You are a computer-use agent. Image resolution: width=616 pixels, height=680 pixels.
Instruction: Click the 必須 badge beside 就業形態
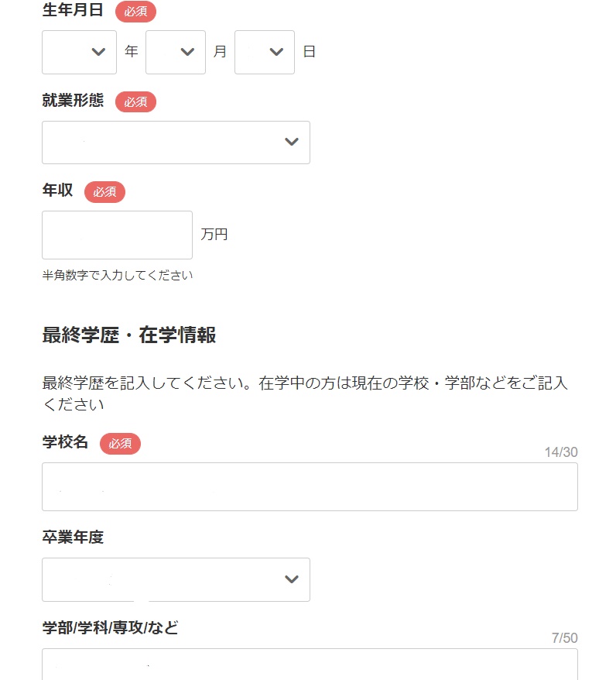click(135, 102)
